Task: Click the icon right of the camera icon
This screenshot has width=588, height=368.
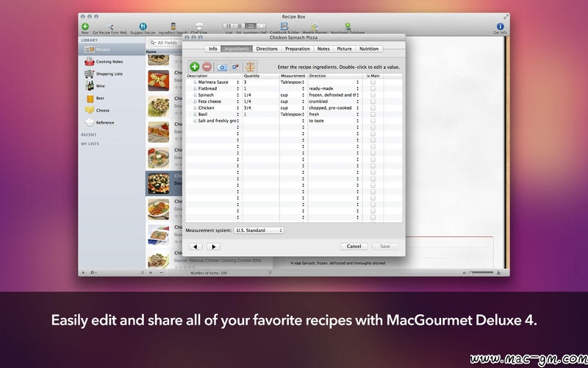Action: tap(235, 67)
